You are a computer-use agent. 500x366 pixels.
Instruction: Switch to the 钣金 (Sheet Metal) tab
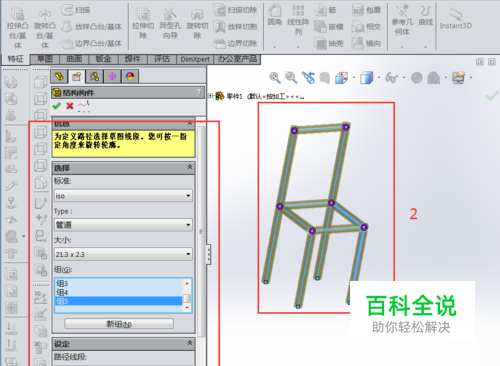pos(103,59)
